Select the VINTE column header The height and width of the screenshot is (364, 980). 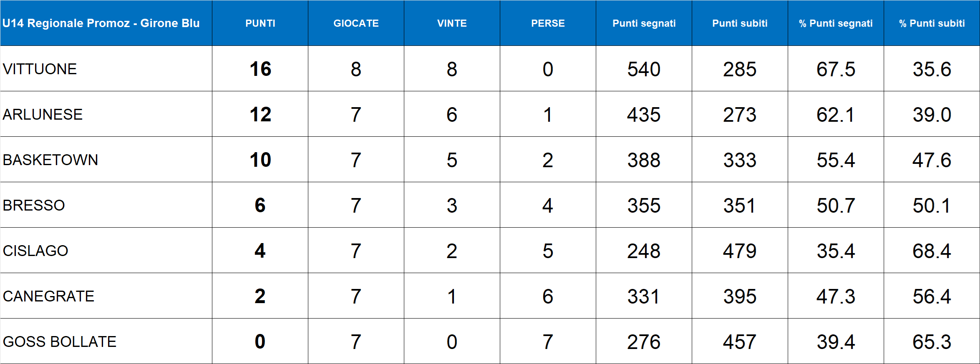pos(452,23)
